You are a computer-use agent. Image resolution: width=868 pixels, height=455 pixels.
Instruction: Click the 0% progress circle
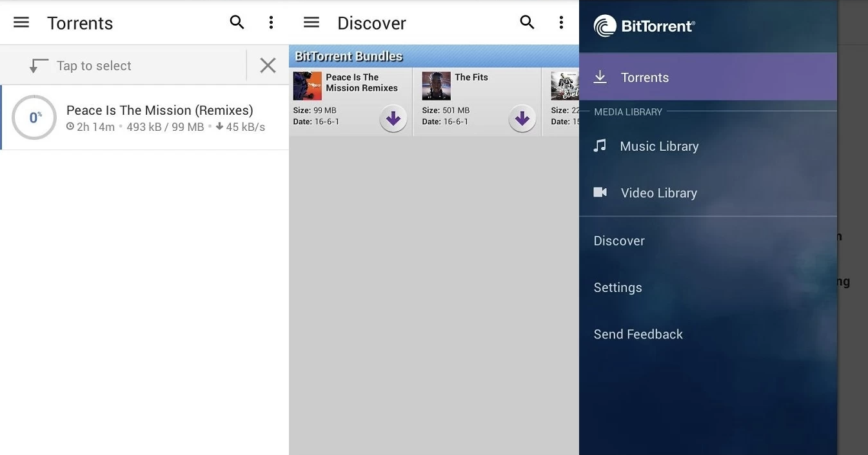click(34, 117)
